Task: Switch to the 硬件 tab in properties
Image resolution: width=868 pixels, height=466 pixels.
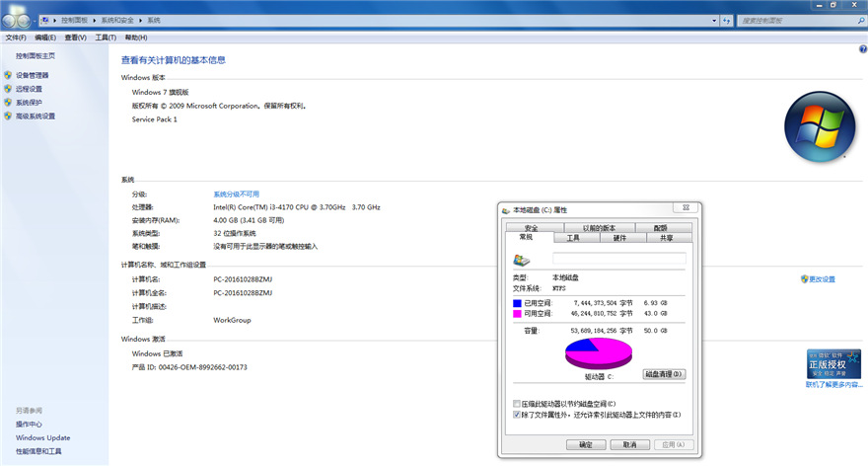Action: (619, 238)
